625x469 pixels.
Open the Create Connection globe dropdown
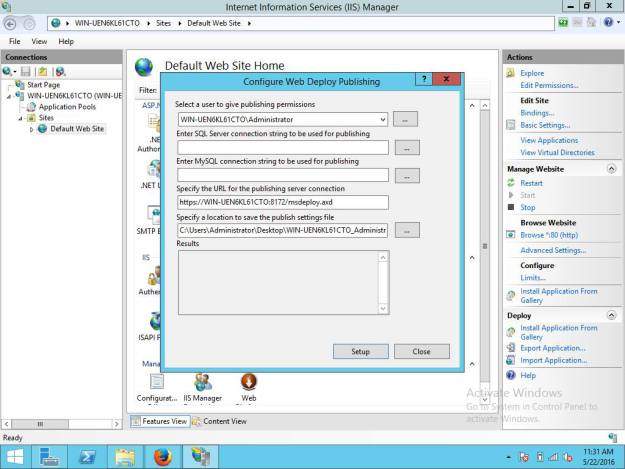coord(9,72)
